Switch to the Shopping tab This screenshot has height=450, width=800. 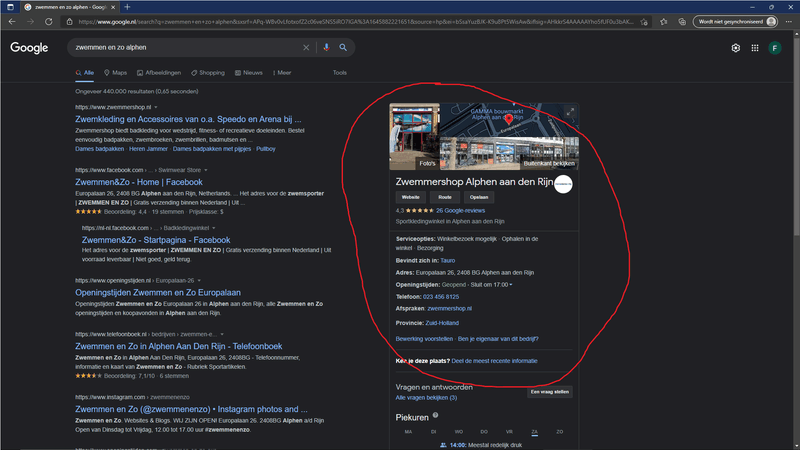click(208, 73)
